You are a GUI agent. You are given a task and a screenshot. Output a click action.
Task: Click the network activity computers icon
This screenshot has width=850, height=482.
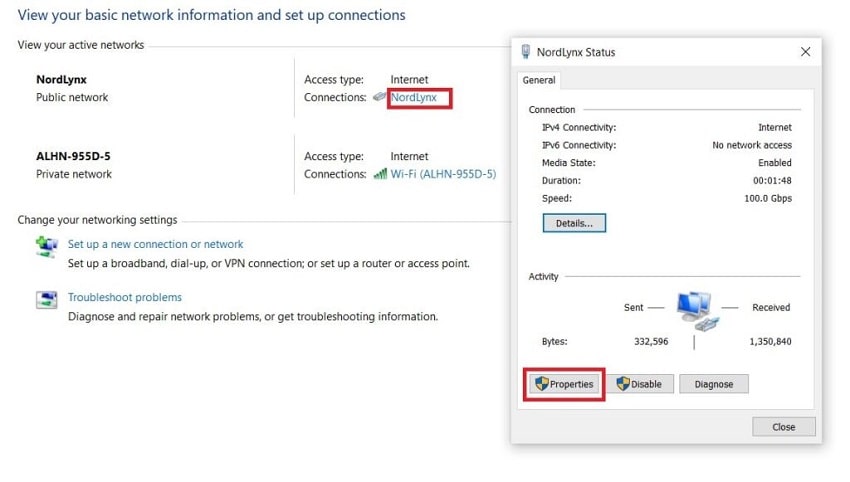pyautogui.click(x=697, y=311)
